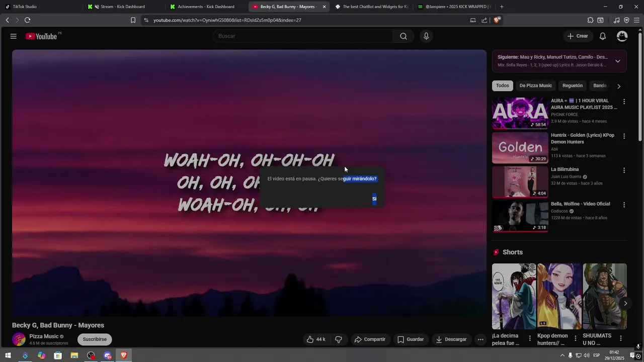Open the Pizza Music channel avatar
Viewport: 644px width, 362px height.
(x=19, y=339)
